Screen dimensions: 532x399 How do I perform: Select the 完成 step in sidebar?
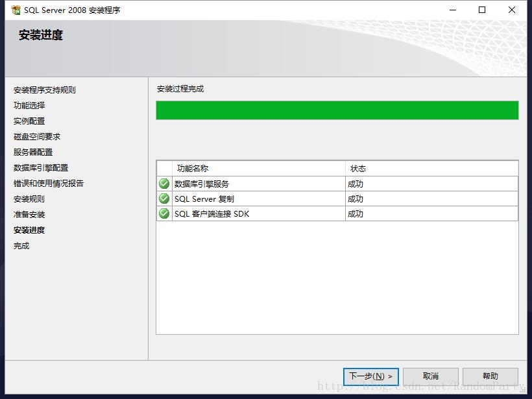click(21, 246)
